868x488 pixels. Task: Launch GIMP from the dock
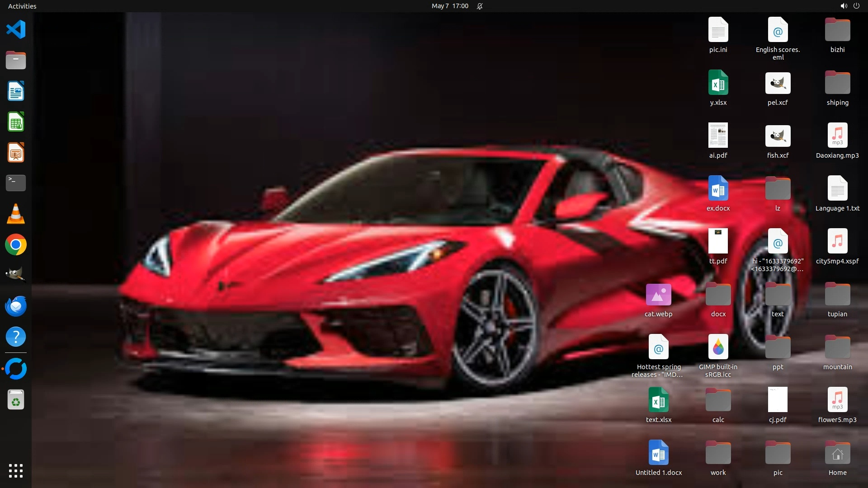pyautogui.click(x=16, y=275)
